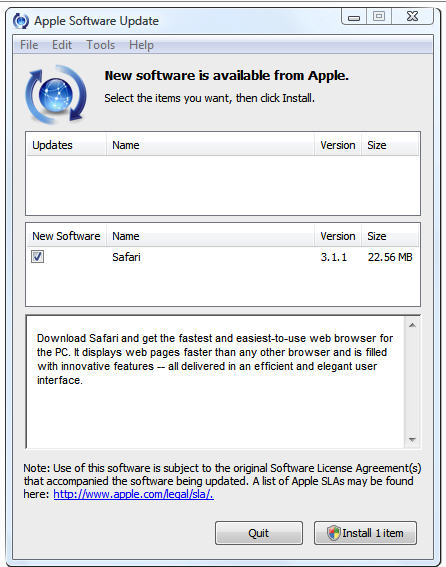Click the Version header in New Software list
446x567 pixels.
click(x=338, y=236)
